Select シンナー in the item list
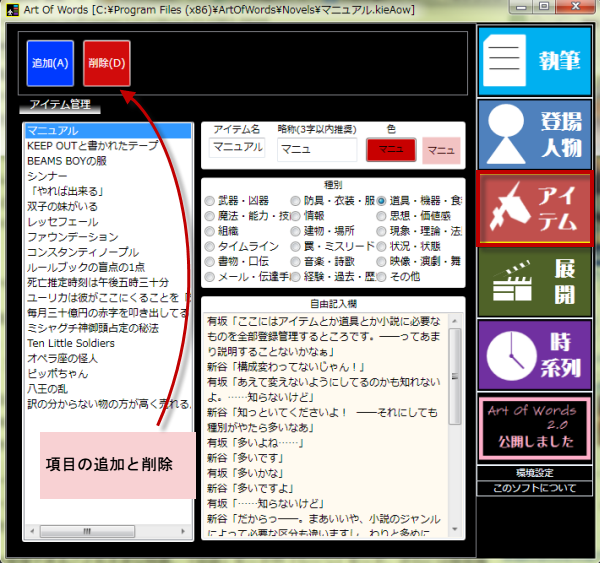This screenshot has height=563, width=600. 48,176
